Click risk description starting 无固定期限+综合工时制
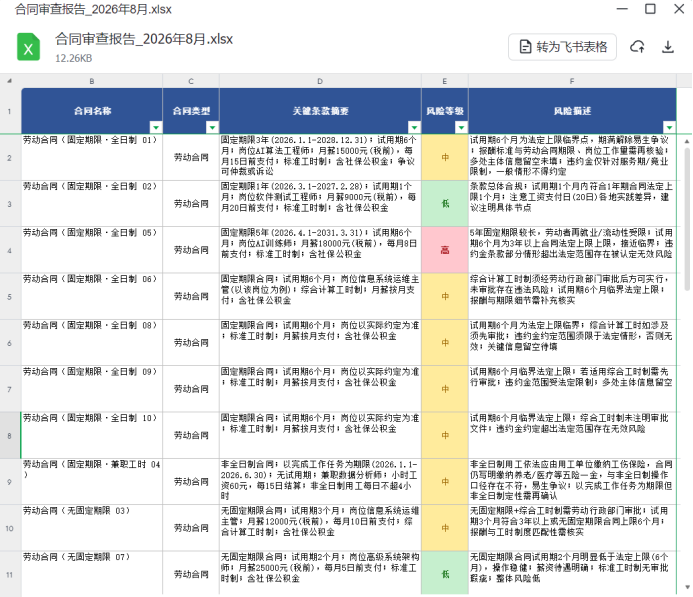Screen dimensions: 693x597 click(572, 529)
